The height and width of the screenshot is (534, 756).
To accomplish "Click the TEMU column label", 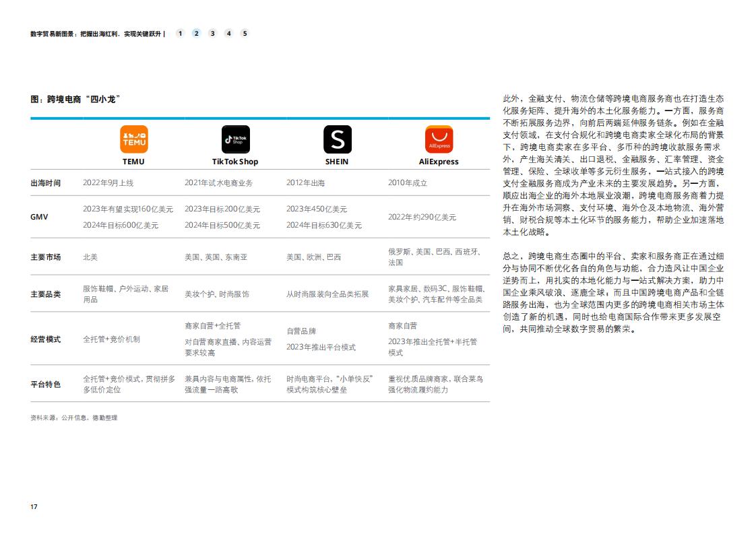I will (x=133, y=162).
